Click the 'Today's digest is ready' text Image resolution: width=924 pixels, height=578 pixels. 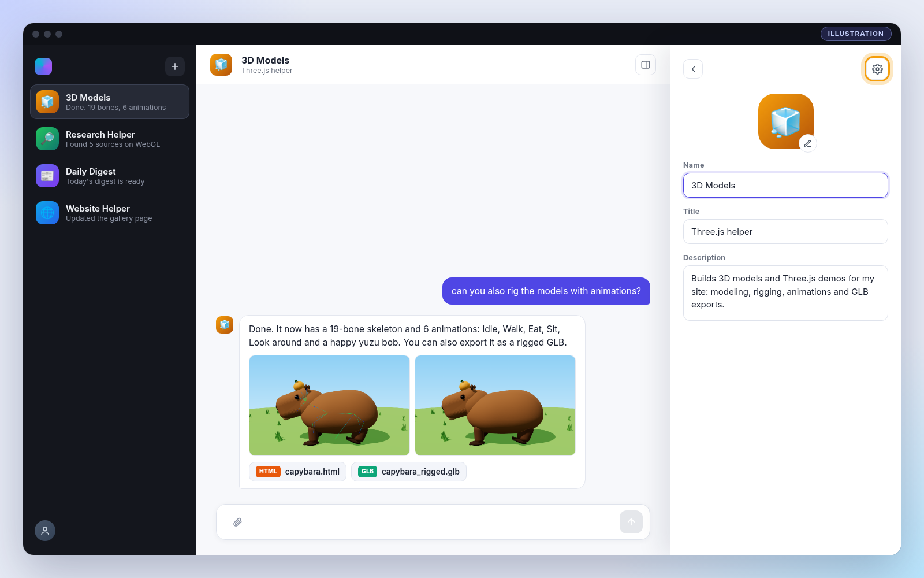(x=105, y=181)
